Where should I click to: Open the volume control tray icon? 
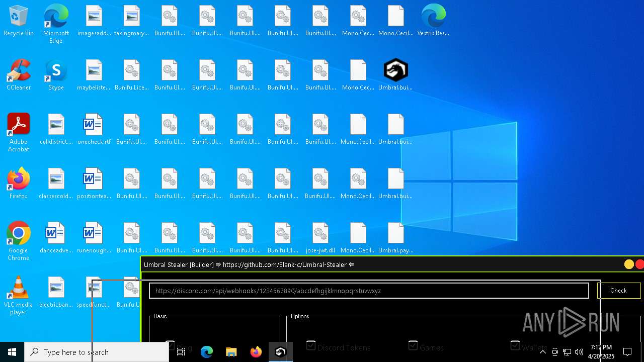coord(579,352)
